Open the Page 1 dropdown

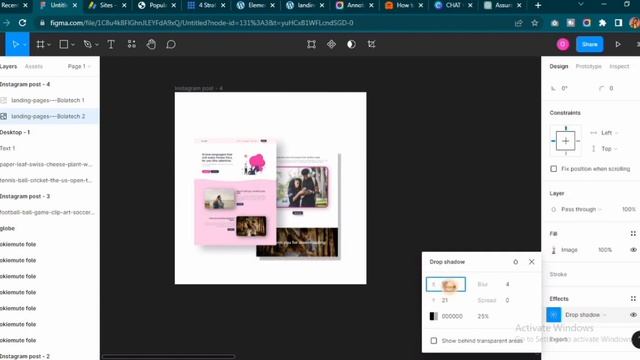(79, 66)
